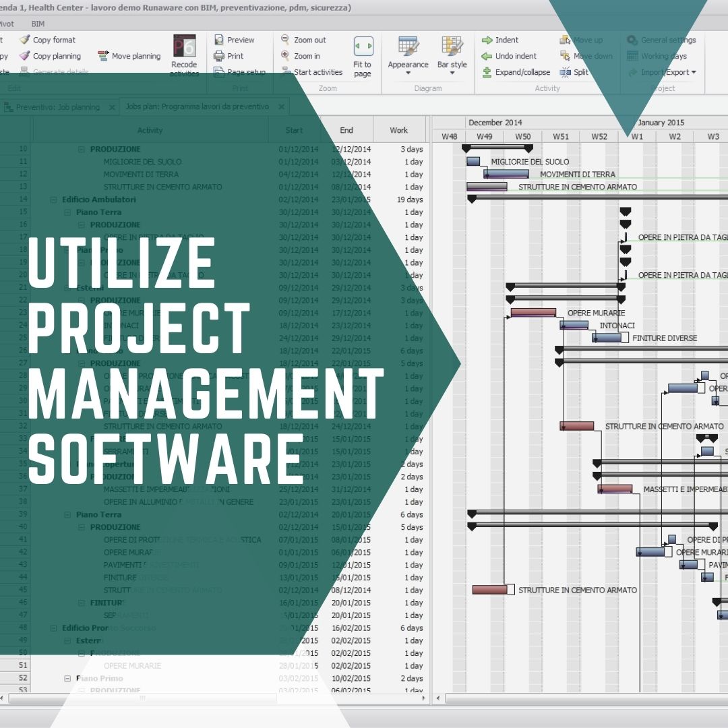Open the Print Preview icon
This screenshot has height=728, width=728.
(x=219, y=40)
